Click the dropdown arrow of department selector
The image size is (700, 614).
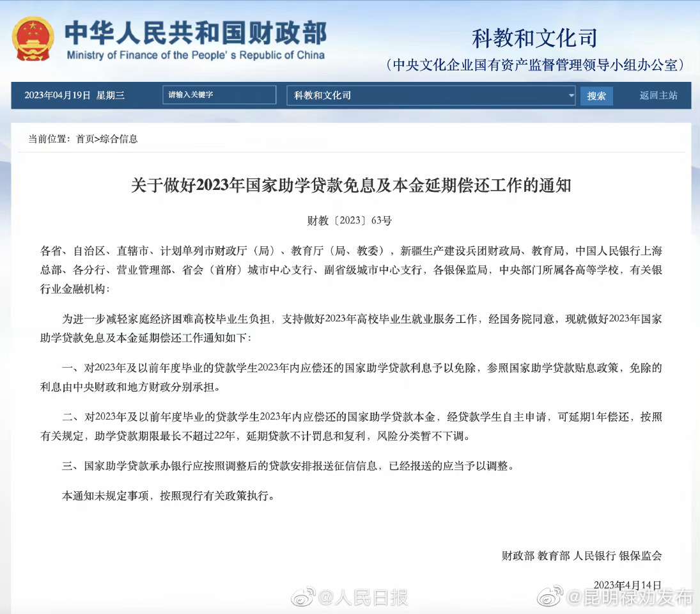pos(570,95)
